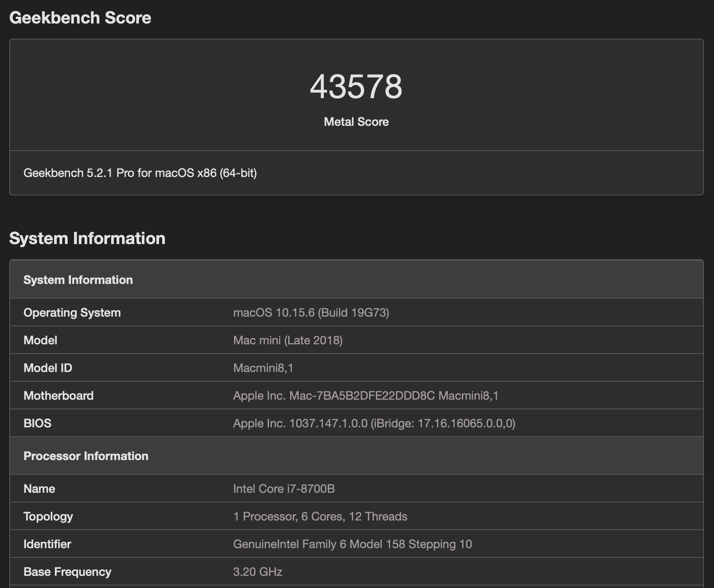Click the Model ID row label
This screenshot has width=714, height=588.
48,368
